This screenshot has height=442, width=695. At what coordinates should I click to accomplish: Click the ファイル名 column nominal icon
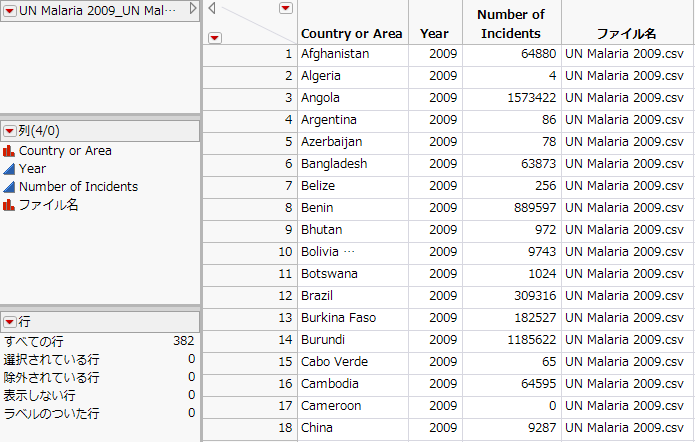pos(10,205)
